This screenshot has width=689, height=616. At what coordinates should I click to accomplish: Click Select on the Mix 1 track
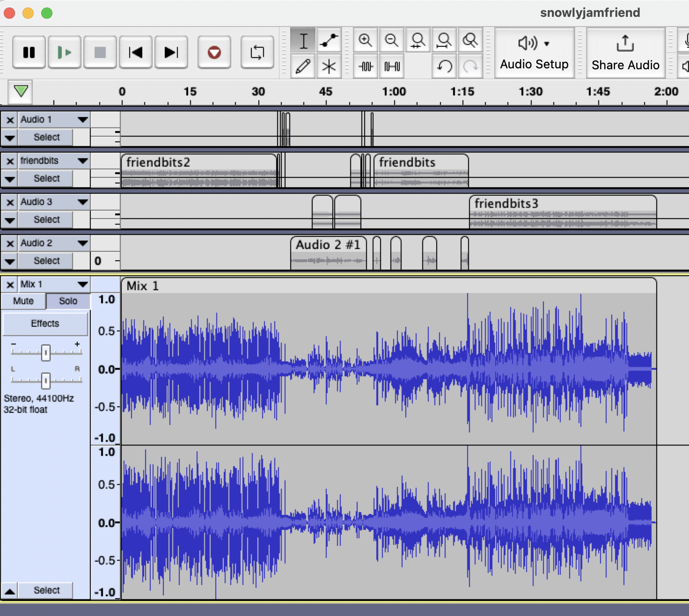pos(46,590)
